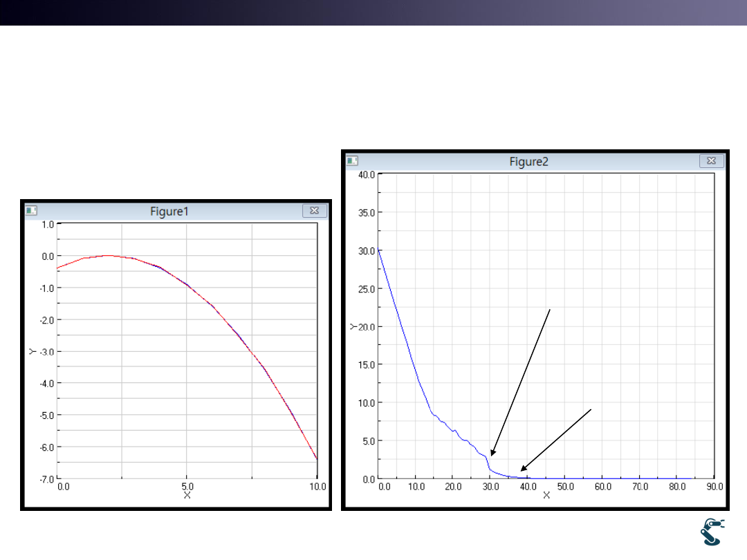Click the X axis label in Figure2
The height and width of the screenshot is (560, 747).
click(x=546, y=495)
